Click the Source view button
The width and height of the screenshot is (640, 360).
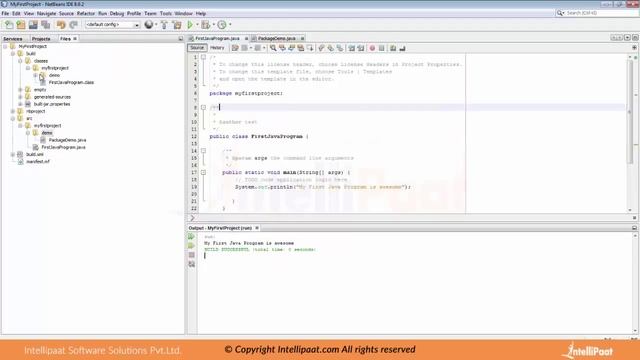197,48
